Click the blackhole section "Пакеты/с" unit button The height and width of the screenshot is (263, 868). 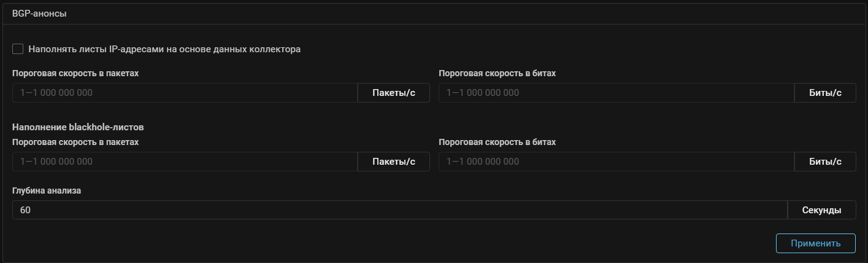[x=394, y=162]
